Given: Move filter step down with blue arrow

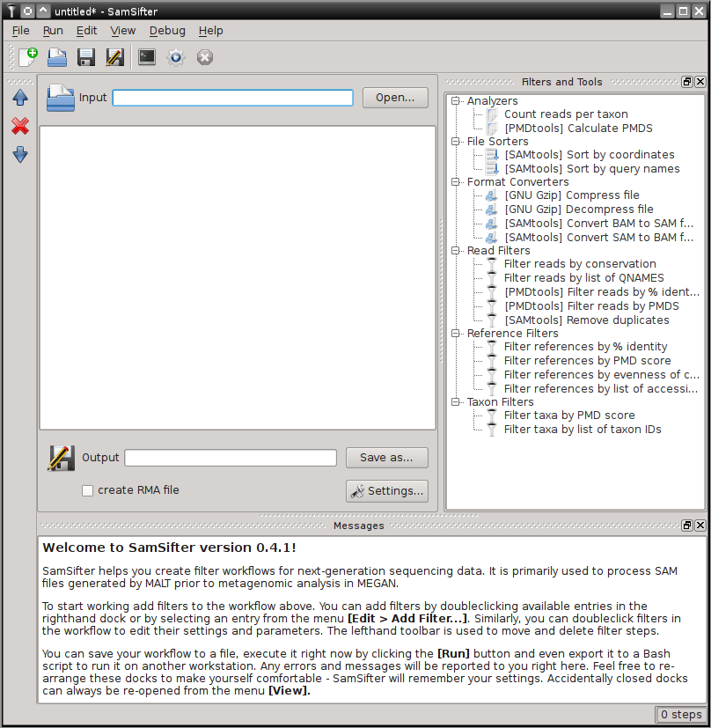Looking at the screenshot, I should coord(20,155).
